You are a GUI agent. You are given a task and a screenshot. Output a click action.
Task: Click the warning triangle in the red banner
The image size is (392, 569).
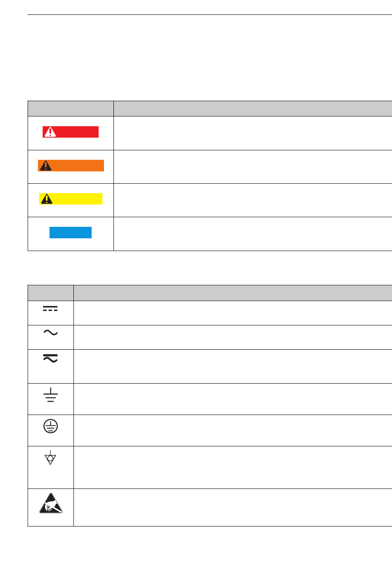50,132
